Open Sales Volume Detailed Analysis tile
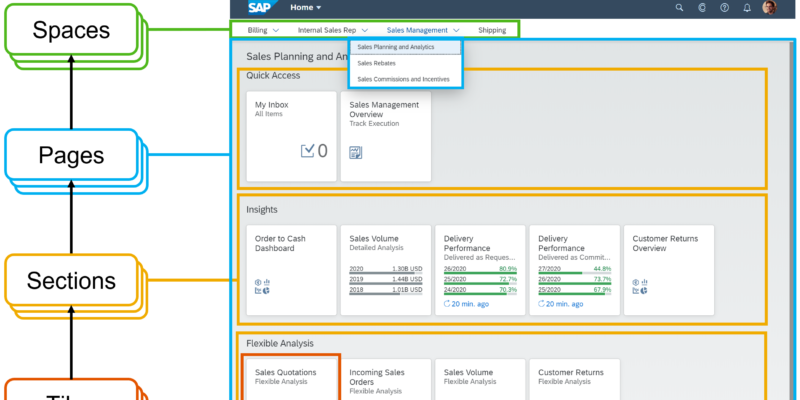Screen dimensions: 800x400 [x=386, y=270]
